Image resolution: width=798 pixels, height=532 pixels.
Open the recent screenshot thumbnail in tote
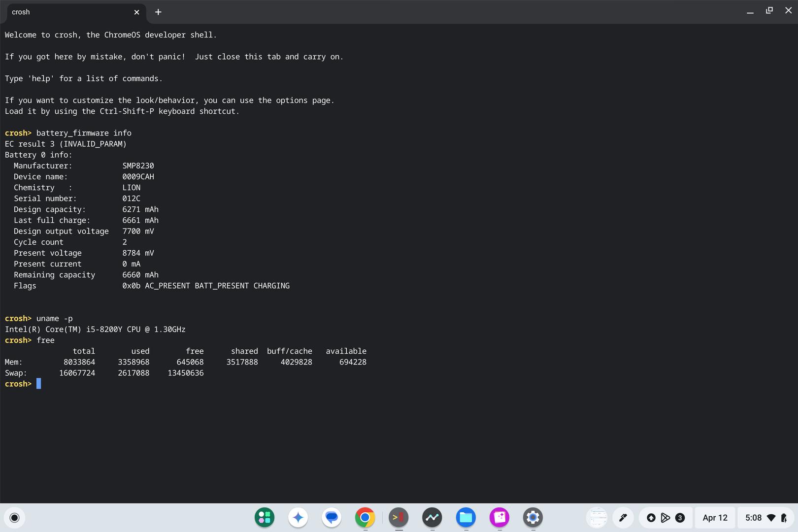[597, 517]
